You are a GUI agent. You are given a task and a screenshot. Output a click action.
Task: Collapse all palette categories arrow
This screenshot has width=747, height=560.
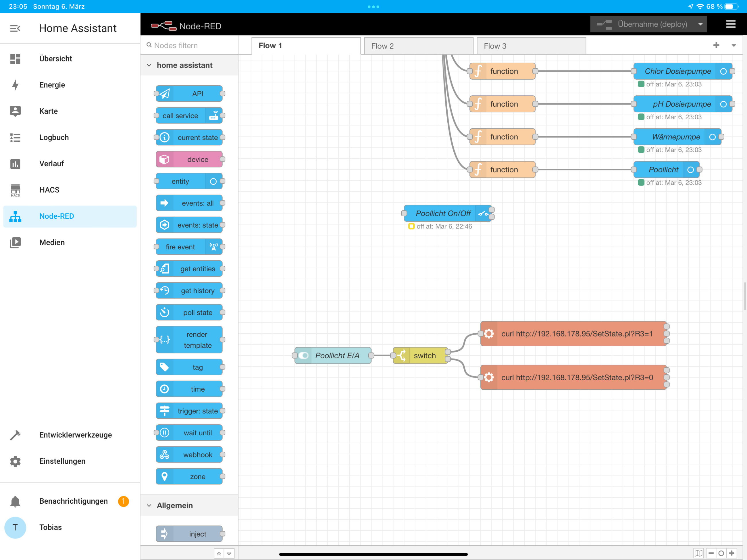pyautogui.click(x=219, y=553)
